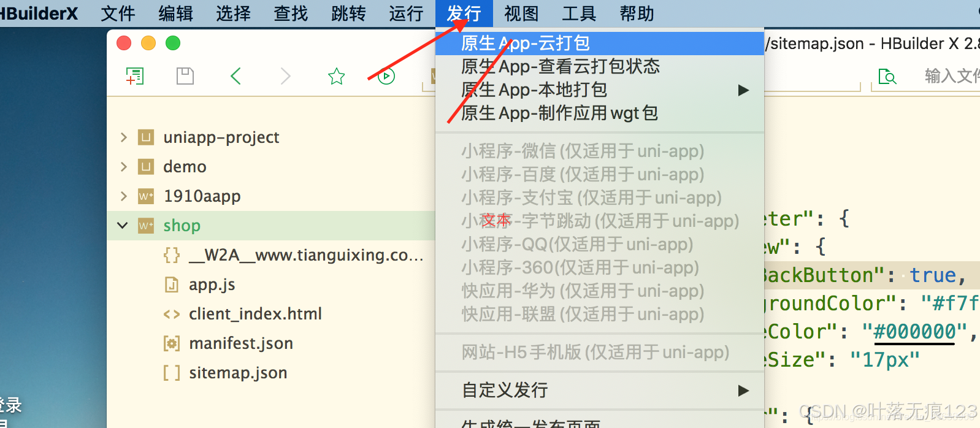Open the 编辑 menu
980x428 pixels.
coord(175,13)
